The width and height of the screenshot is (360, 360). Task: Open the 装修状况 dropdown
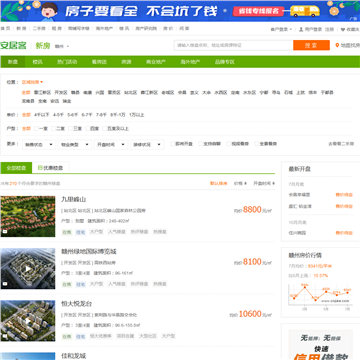pyautogui.click(x=147, y=145)
